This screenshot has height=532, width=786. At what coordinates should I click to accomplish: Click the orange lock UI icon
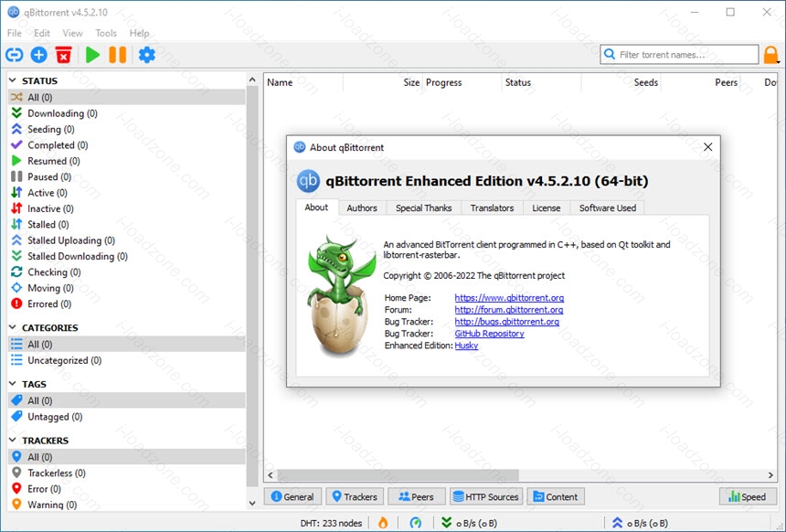[771, 55]
